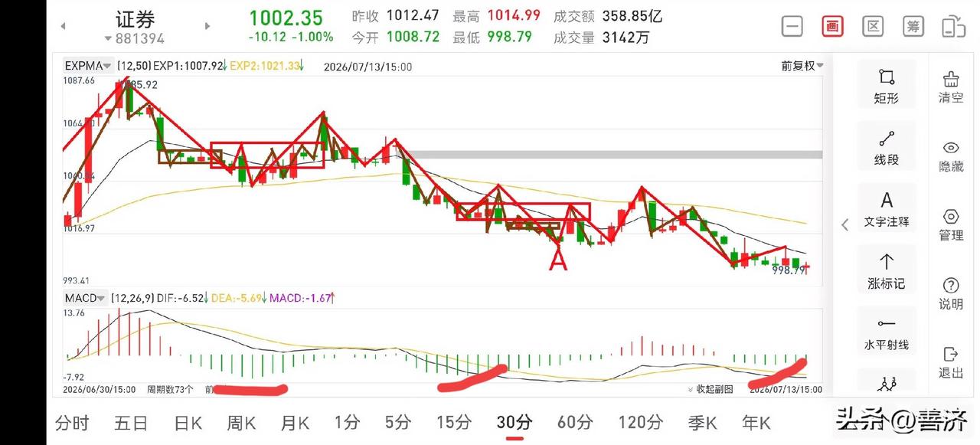Collapse the drawing tools panel chevron
Image resolution: width=980 pixels, height=445 pixels.
point(845,224)
